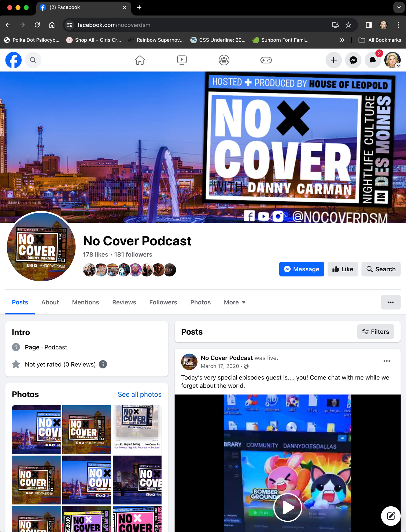The image size is (406, 532).
Task: Open the All Bookmarks folder
Action: (380, 40)
